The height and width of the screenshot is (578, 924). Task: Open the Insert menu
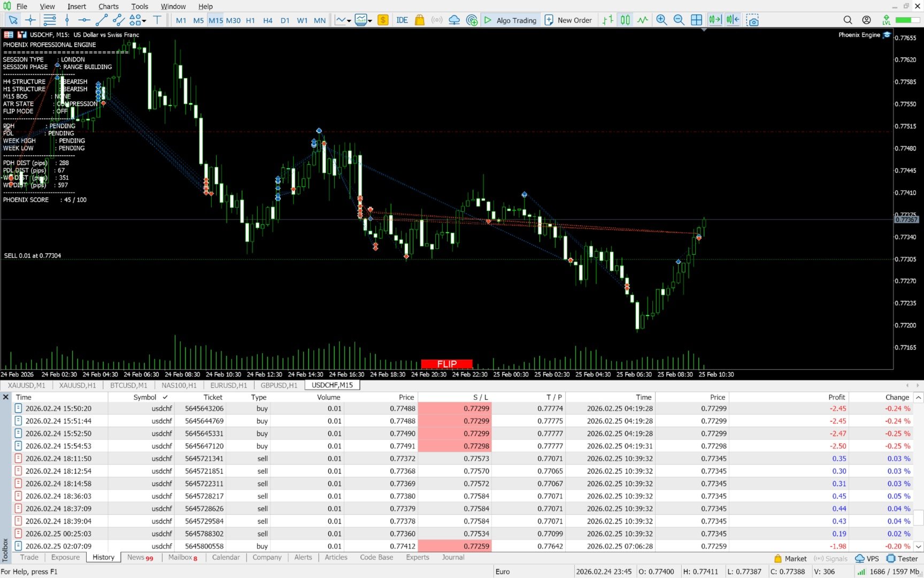pos(76,6)
